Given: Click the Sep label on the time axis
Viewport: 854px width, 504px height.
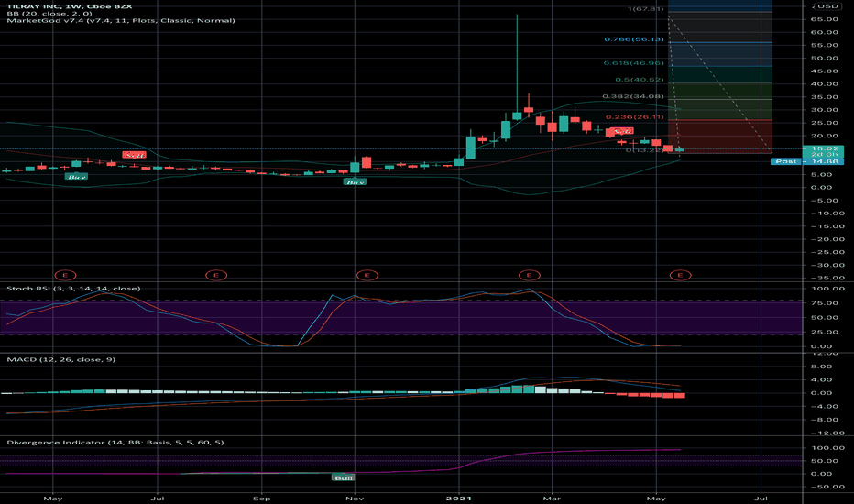Looking at the screenshot, I should click(x=261, y=498).
